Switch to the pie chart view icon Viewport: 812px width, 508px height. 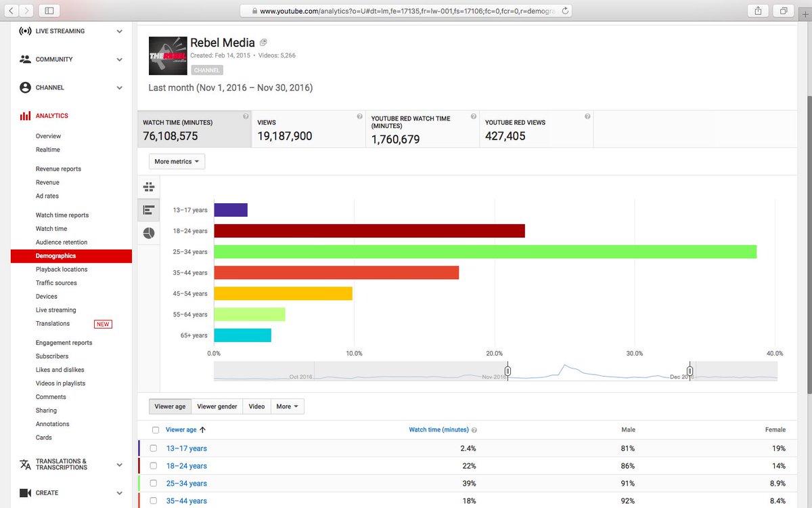click(x=149, y=232)
